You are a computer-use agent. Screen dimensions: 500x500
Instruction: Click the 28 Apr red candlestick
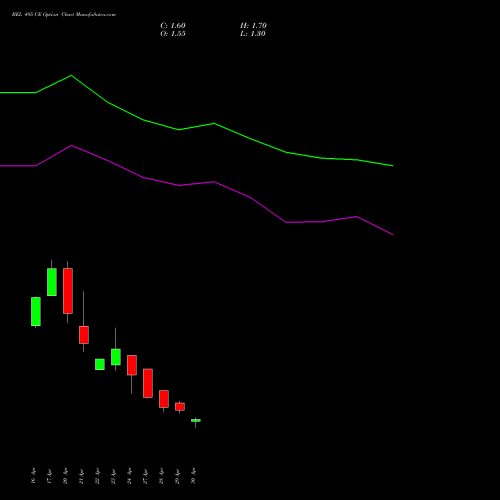[x=164, y=399]
